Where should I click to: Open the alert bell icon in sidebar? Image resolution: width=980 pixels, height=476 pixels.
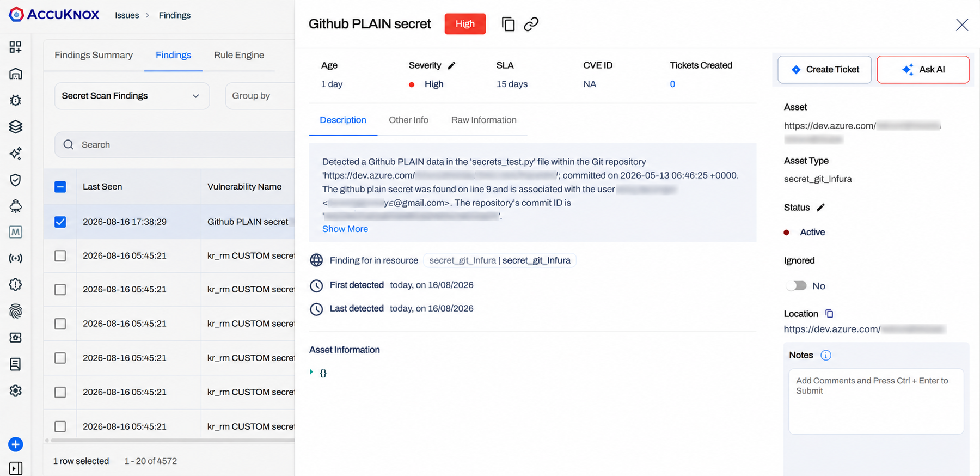[x=15, y=206]
